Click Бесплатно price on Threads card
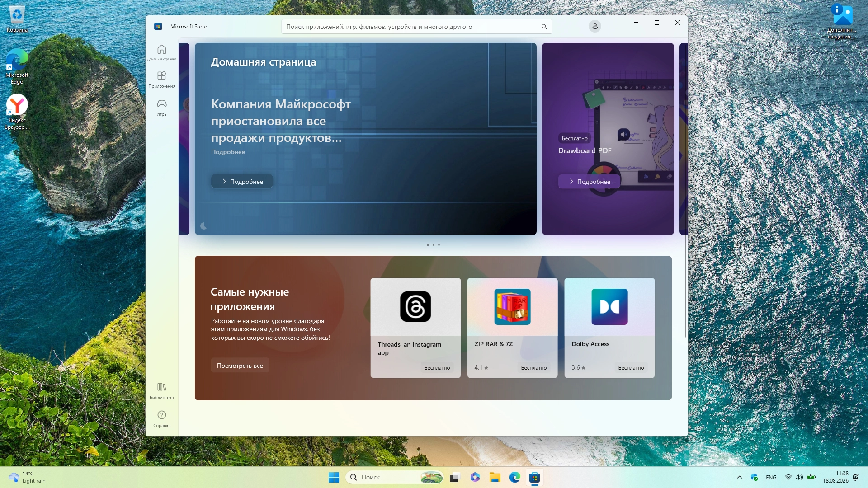 coord(437,367)
